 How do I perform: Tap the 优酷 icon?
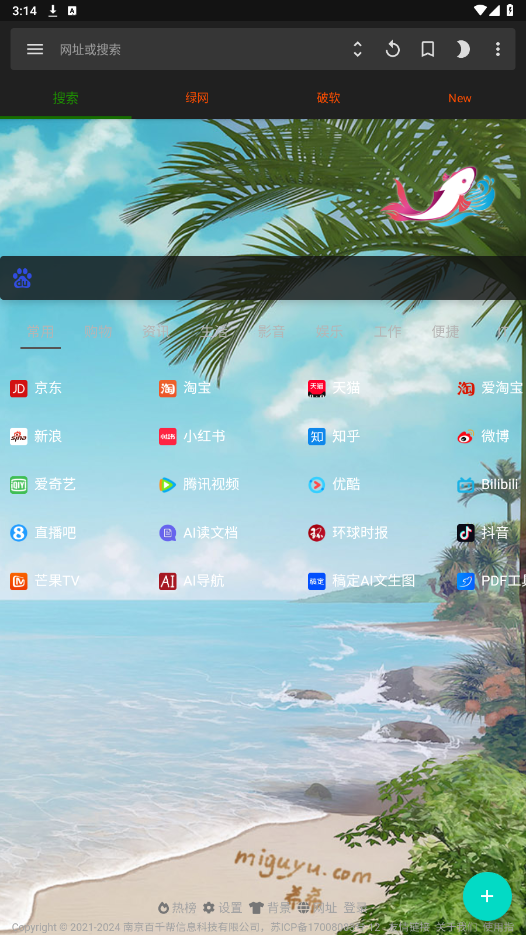click(x=317, y=485)
